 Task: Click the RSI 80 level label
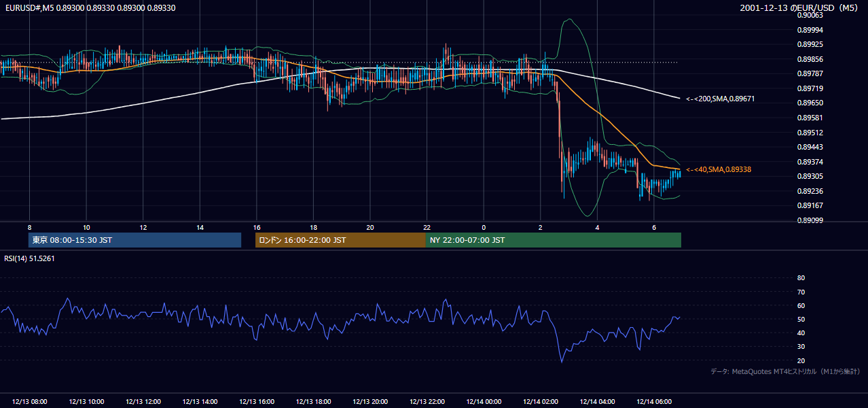click(801, 278)
